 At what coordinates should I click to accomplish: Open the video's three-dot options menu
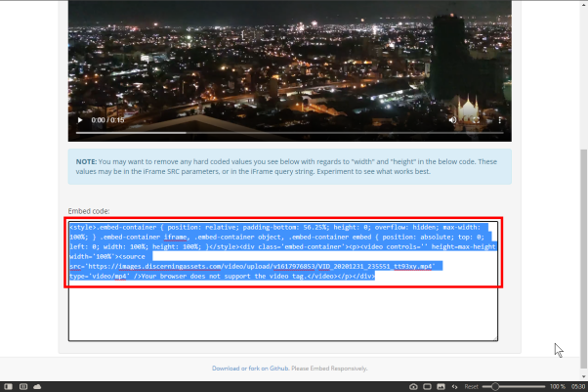[x=499, y=120]
